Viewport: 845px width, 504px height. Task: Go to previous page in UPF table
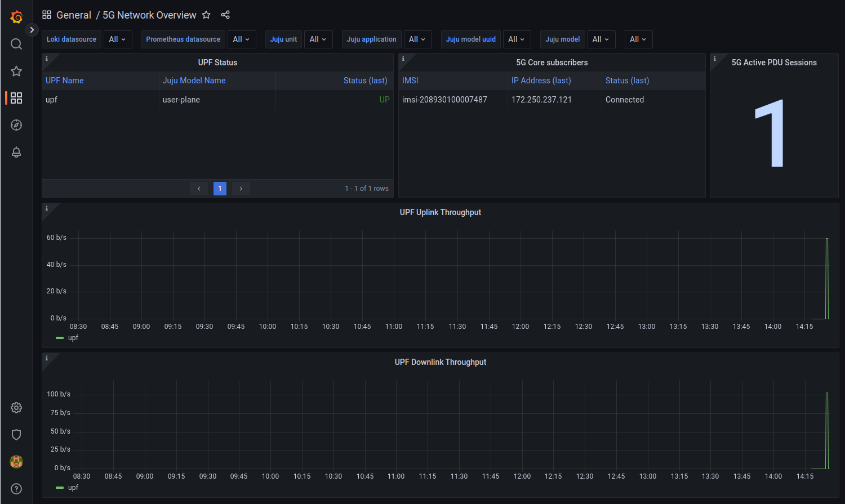(x=199, y=189)
